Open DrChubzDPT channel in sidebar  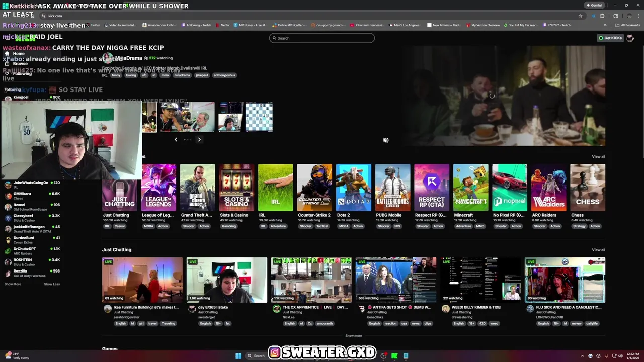click(32, 251)
